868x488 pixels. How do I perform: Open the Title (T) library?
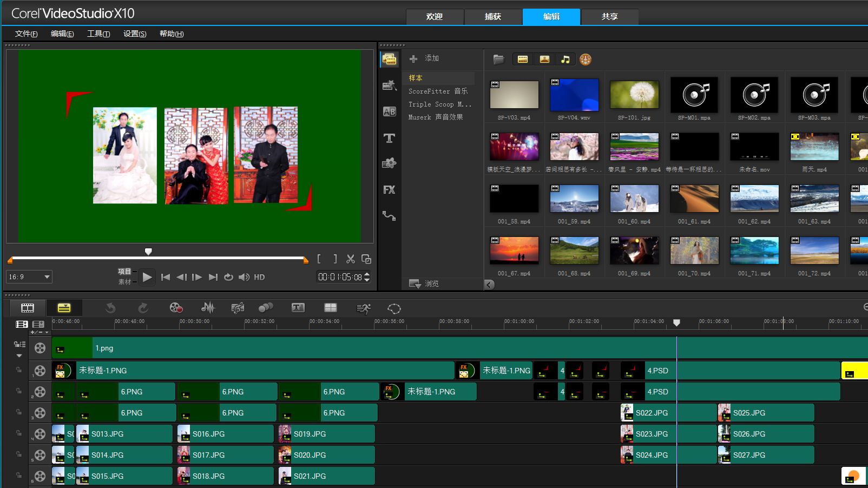tap(389, 138)
